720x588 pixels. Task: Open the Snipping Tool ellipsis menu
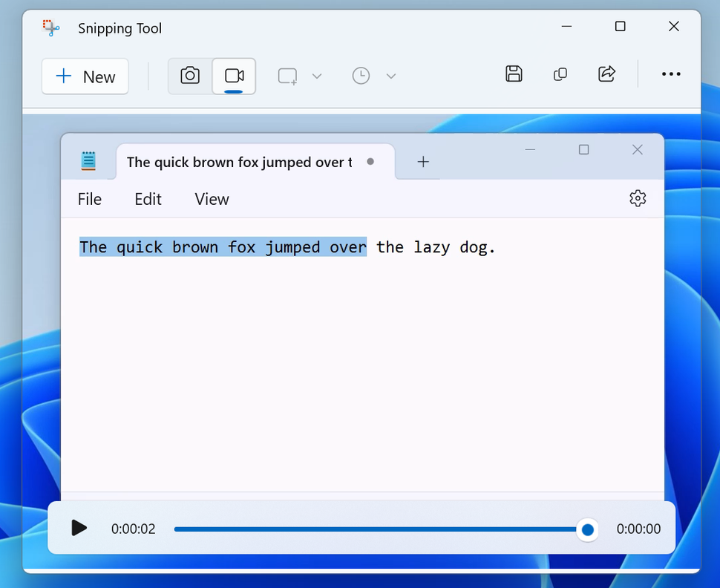671,74
